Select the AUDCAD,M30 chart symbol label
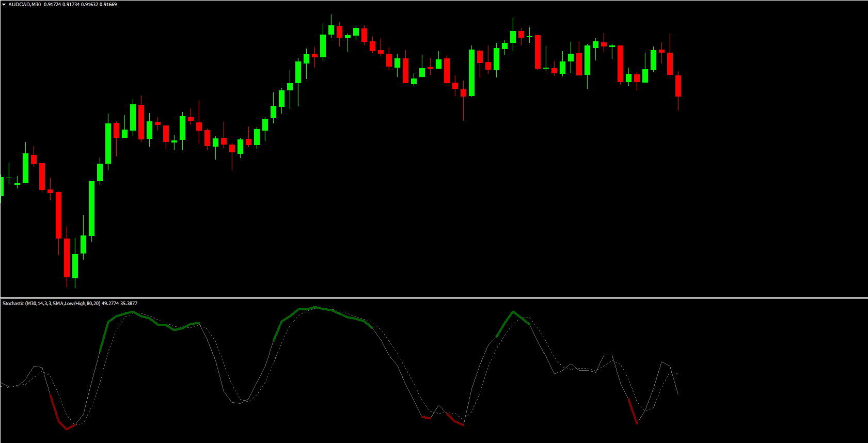The width and height of the screenshot is (868, 443). point(25,5)
